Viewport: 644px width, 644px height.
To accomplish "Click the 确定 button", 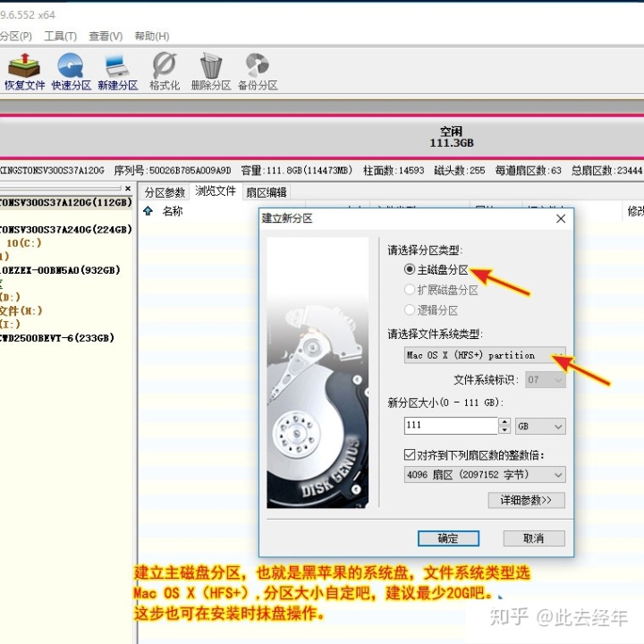I will click(448, 538).
